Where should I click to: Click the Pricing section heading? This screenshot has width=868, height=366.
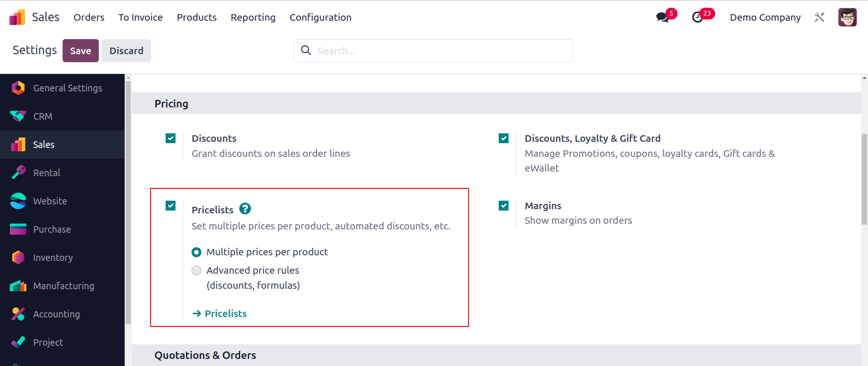tap(171, 104)
